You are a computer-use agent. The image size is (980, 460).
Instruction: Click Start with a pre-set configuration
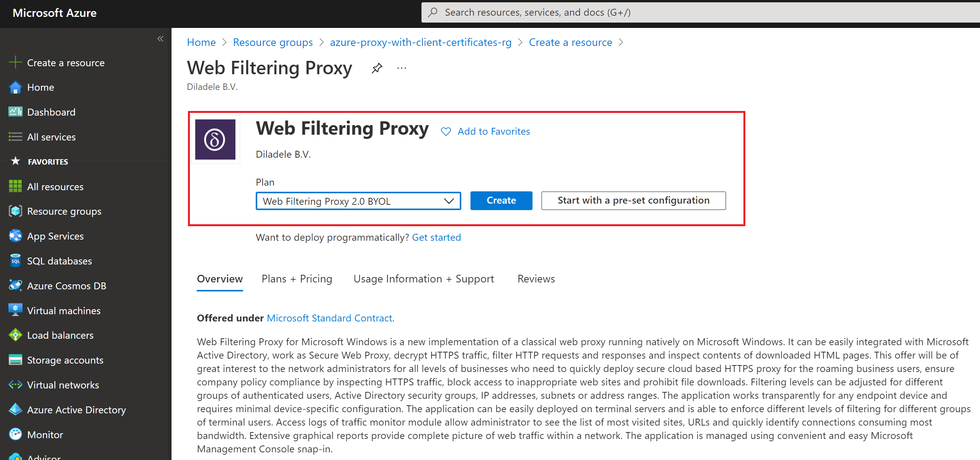point(633,201)
